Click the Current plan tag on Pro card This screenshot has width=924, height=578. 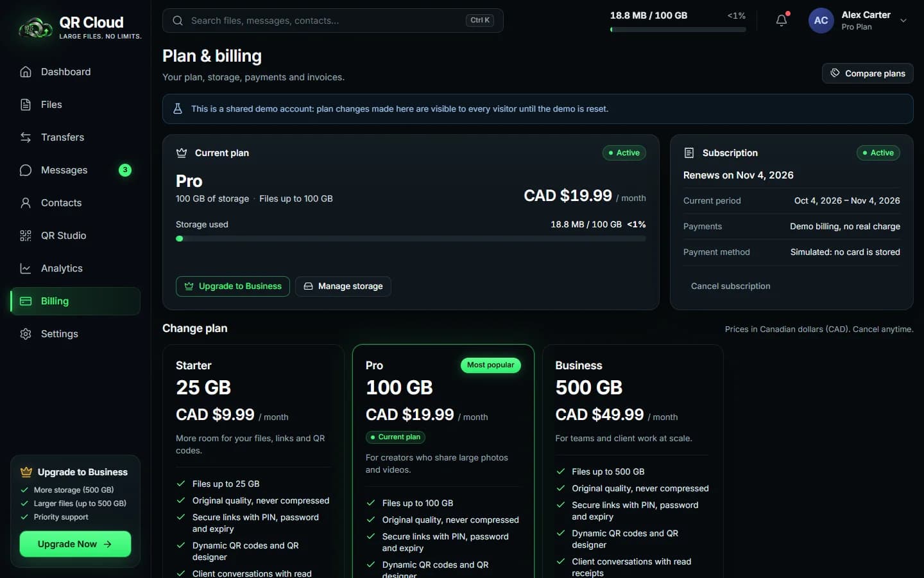(x=395, y=437)
